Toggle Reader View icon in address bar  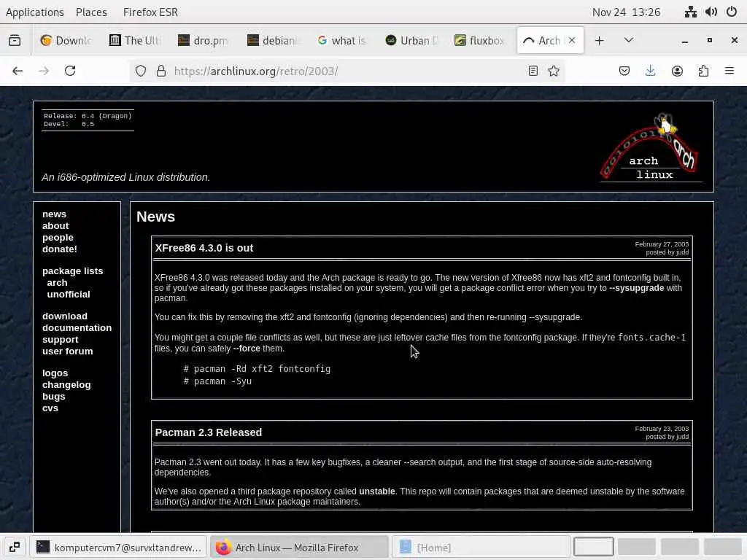[533, 71]
